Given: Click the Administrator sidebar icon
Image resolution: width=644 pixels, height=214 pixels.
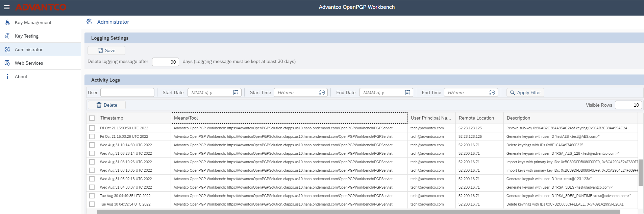Looking at the screenshot, I should [7, 49].
